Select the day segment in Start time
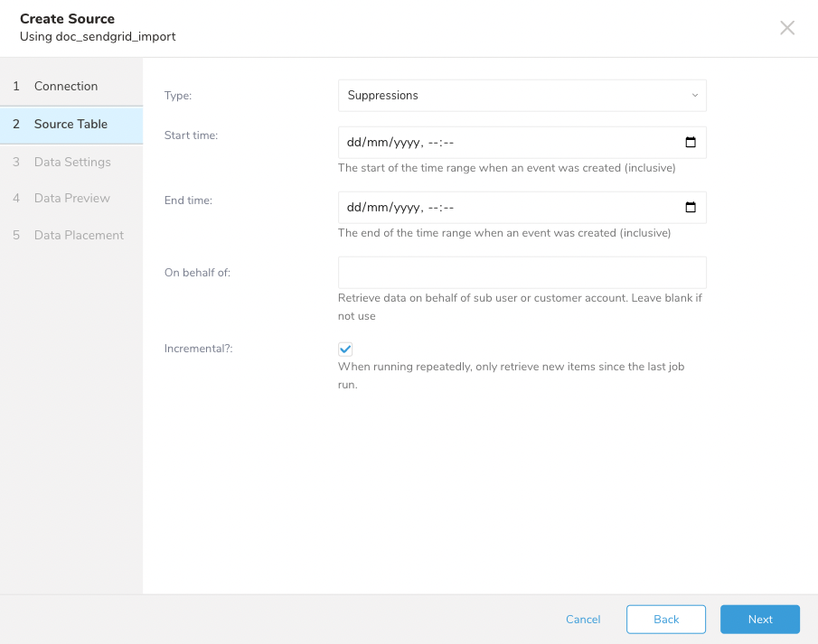 click(355, 143)
